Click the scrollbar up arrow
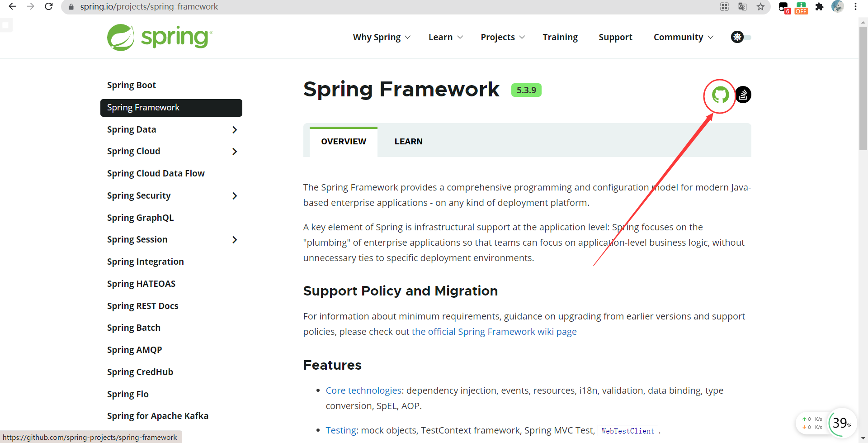 click(x=863, y=22)
